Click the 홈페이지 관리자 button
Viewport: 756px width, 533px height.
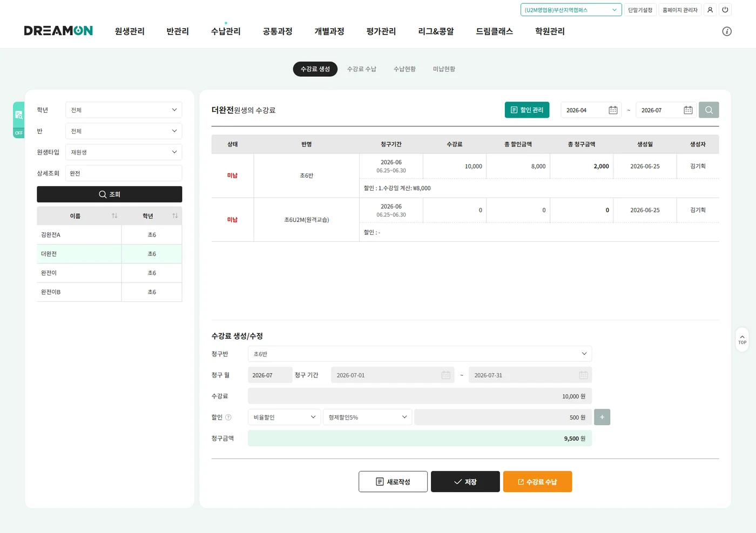[x=680, y=10]
